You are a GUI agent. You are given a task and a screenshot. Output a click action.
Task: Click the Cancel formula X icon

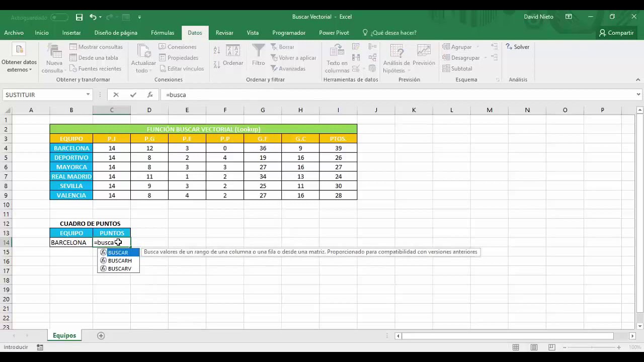[x=116, y=95]
